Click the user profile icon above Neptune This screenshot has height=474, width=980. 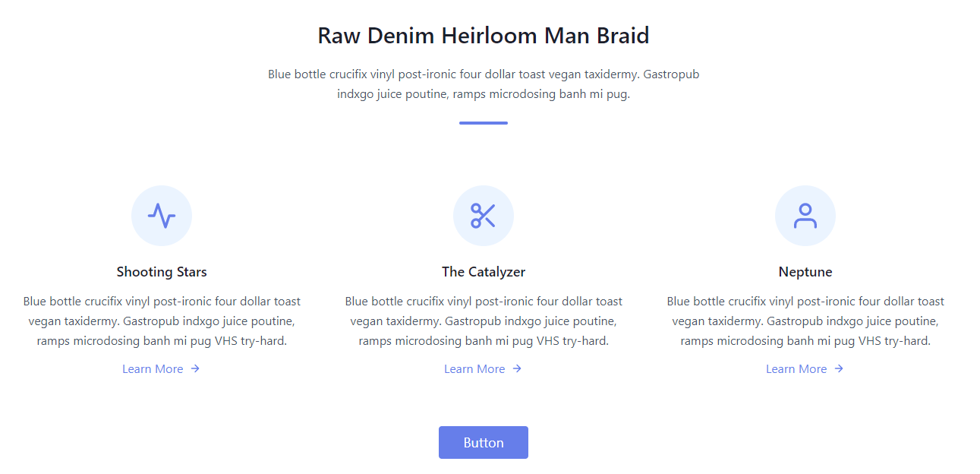(805, 216)
